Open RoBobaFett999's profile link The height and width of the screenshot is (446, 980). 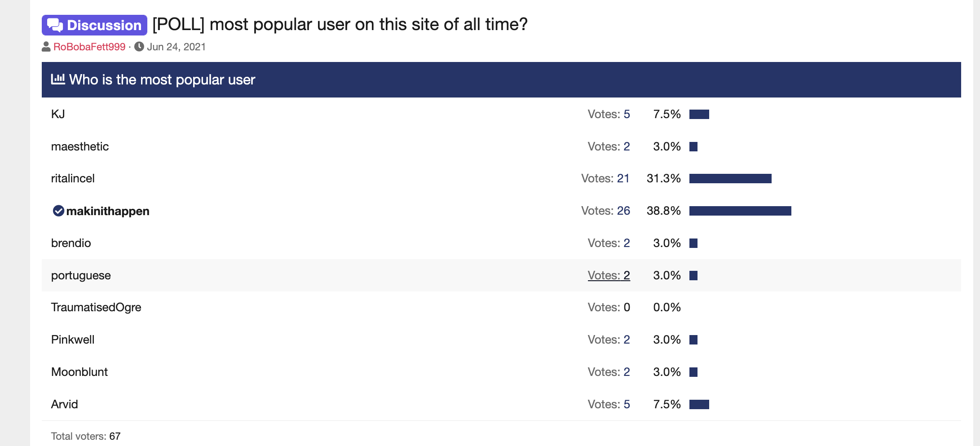89,47
